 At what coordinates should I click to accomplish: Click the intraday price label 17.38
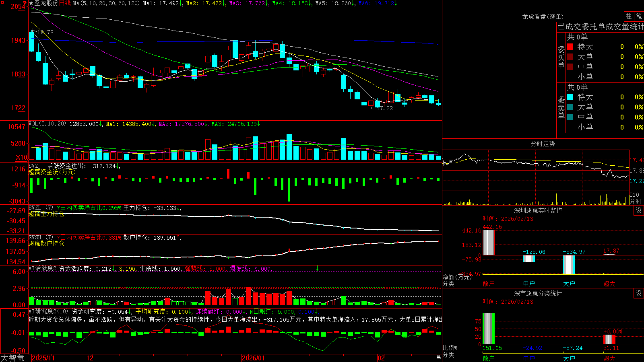(637, 171)
